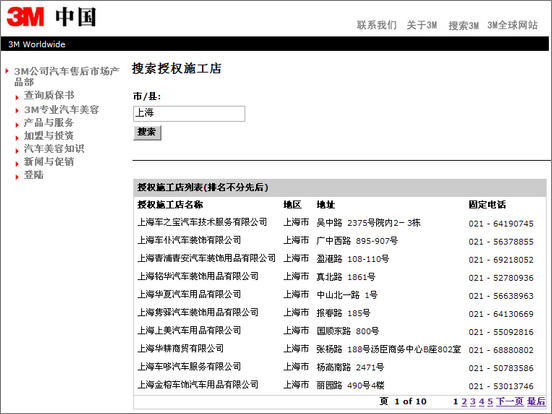Viewport: 552px width, 414px height.
Task: Click the 3M logo
Action: [25, 17]
